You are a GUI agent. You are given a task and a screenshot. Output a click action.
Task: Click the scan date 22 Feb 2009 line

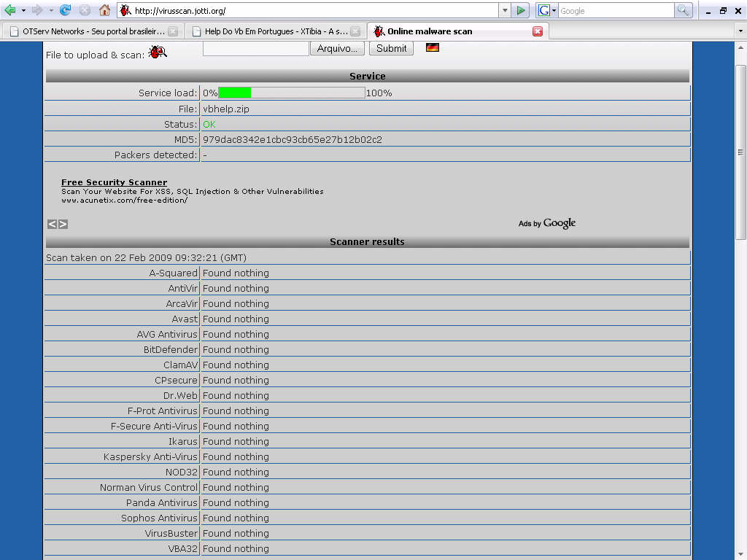point(146,257)
